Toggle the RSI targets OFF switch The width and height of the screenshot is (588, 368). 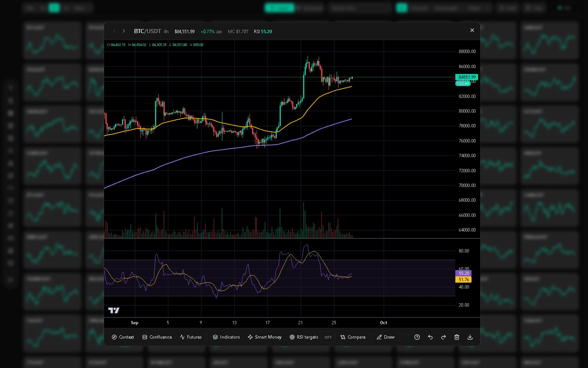click(328, 337)
